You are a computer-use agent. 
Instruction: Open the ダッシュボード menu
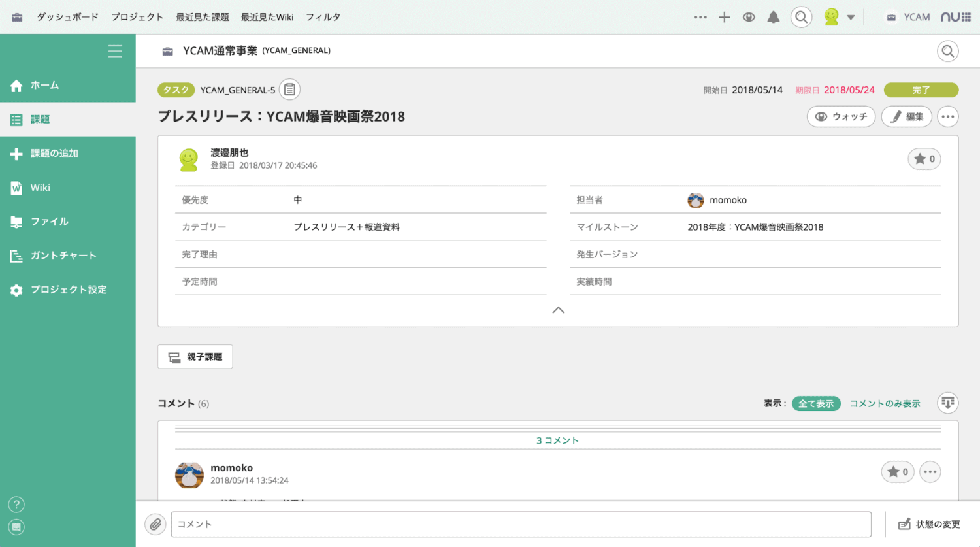click(67, 17)
